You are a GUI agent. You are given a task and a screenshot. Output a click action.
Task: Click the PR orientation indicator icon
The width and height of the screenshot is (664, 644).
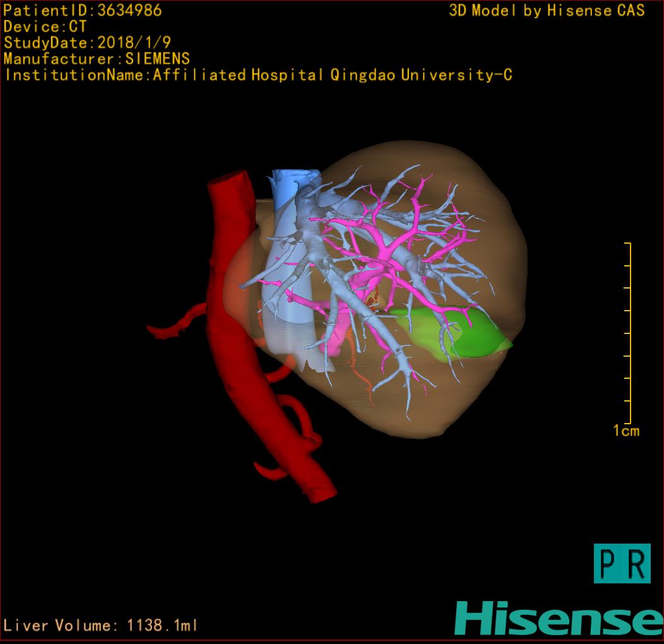coord(622,563)
